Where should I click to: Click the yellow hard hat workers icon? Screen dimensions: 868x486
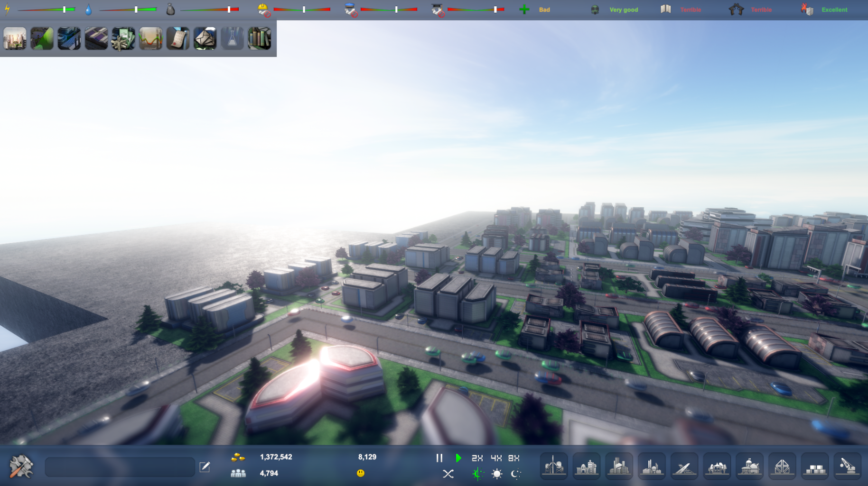(x=263, y=9)
